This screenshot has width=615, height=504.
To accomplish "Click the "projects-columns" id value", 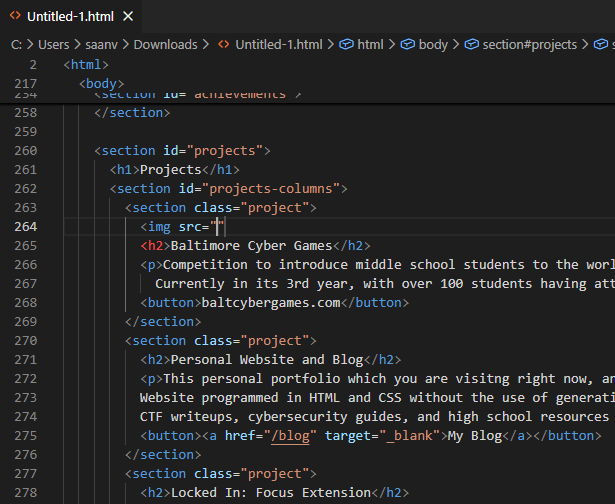I will point(271,189).
